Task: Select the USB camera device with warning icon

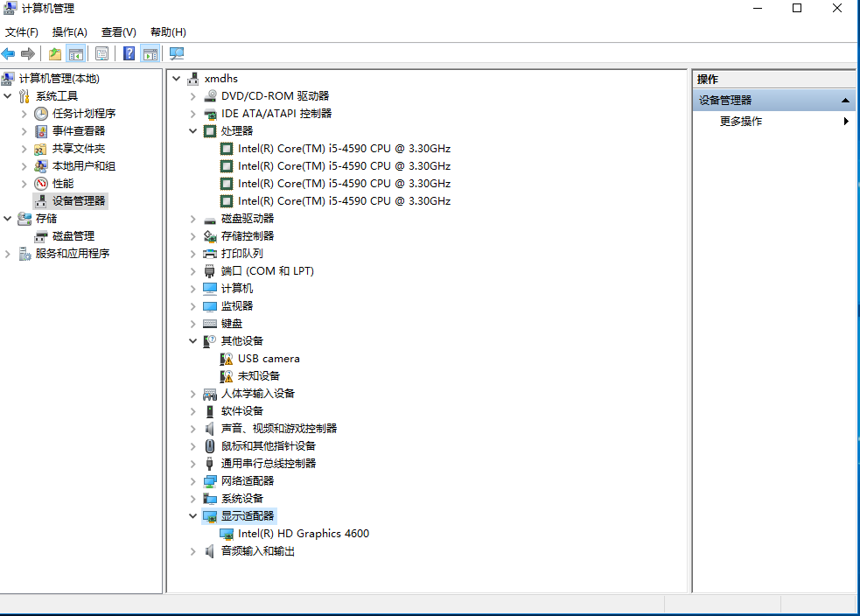Action: click(268, 359)
